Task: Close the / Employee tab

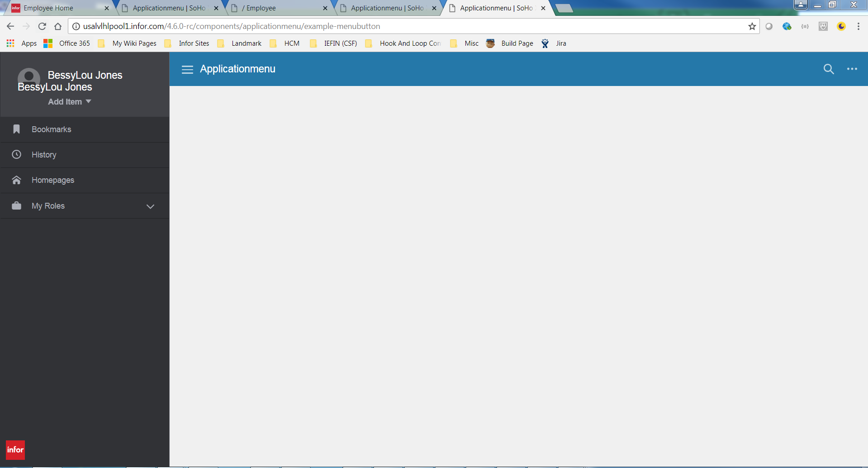Action: coord(325,8)
